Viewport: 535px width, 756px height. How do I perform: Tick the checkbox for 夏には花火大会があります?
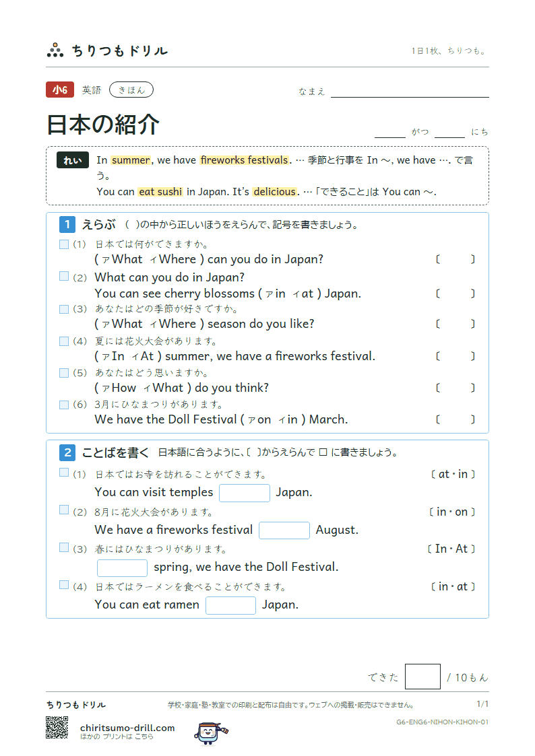pos(64,341)
